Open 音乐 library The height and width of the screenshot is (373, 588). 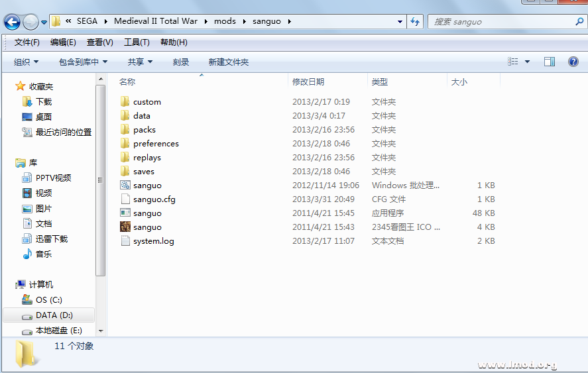click(44, 254)
